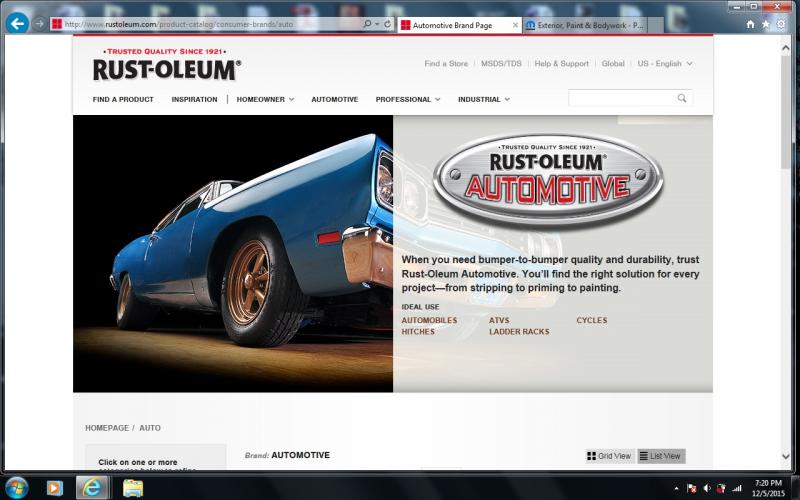Screen dimensions: 800x500
Task: Open the browser Tools gear icon
Action: click(781, 24)
